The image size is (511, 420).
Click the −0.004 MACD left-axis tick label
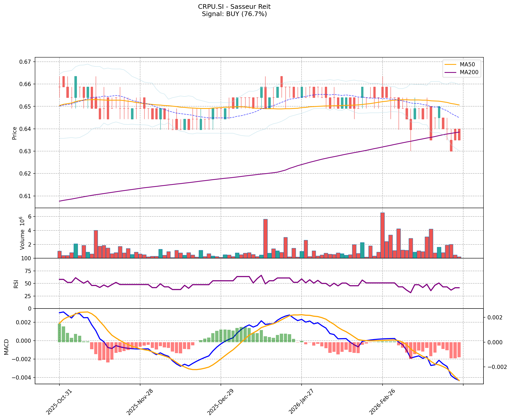(x=22, y=377)
